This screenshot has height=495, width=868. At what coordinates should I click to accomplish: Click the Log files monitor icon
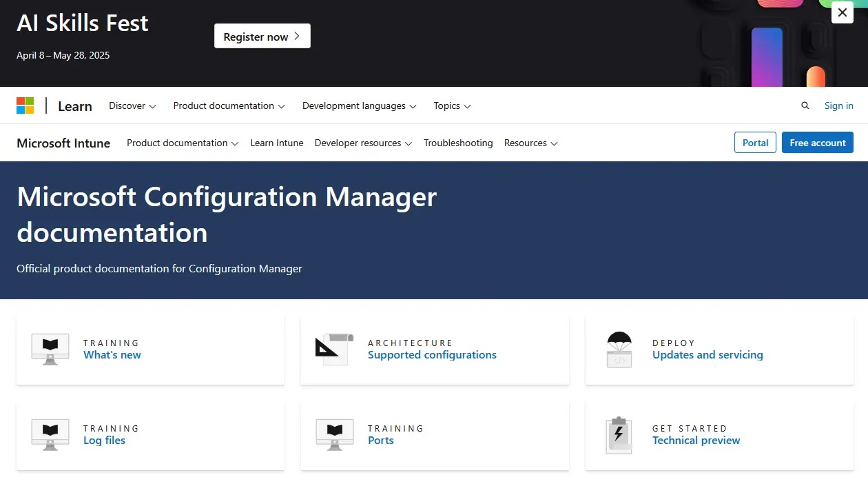[x=50, y=434]
